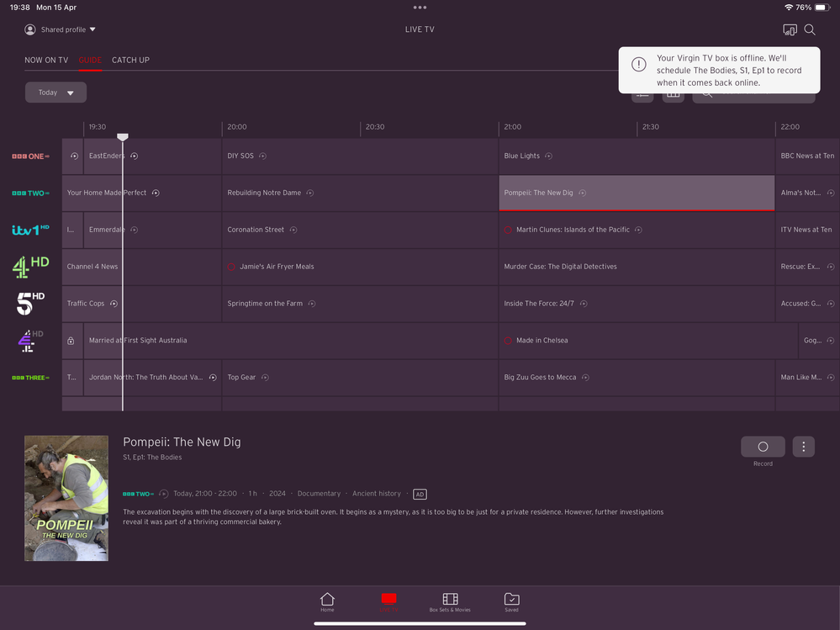The height and width of the screenshot is (630, 840).
Task: Tap the replay icon next to Top Gear
Action: point(265,378)
